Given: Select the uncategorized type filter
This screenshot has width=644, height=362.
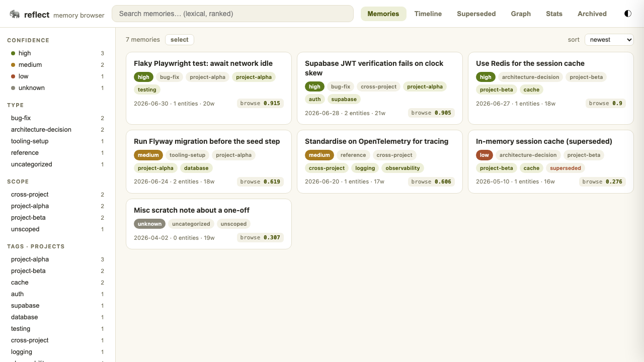Looking at the screenshot, I should [57, 164].
